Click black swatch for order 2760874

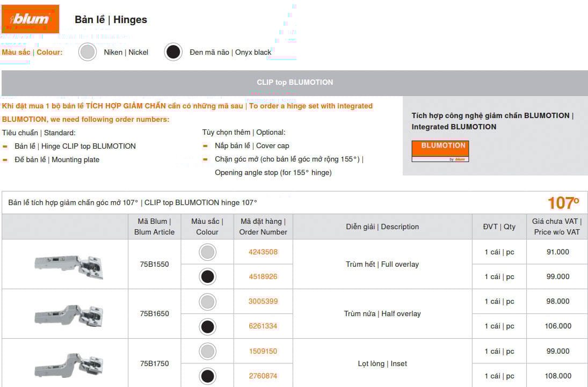click(207, 376)
